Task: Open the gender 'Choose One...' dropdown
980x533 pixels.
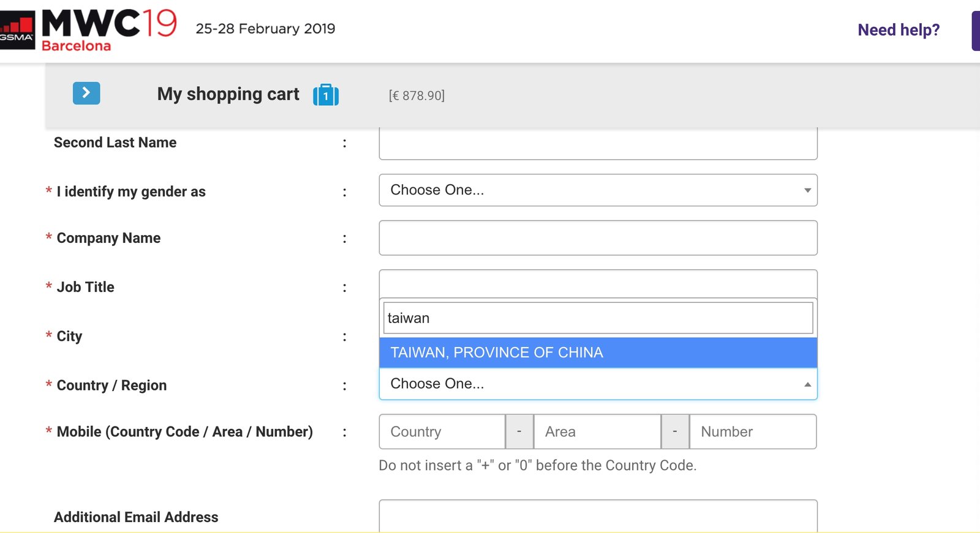Action: point(597,190)
